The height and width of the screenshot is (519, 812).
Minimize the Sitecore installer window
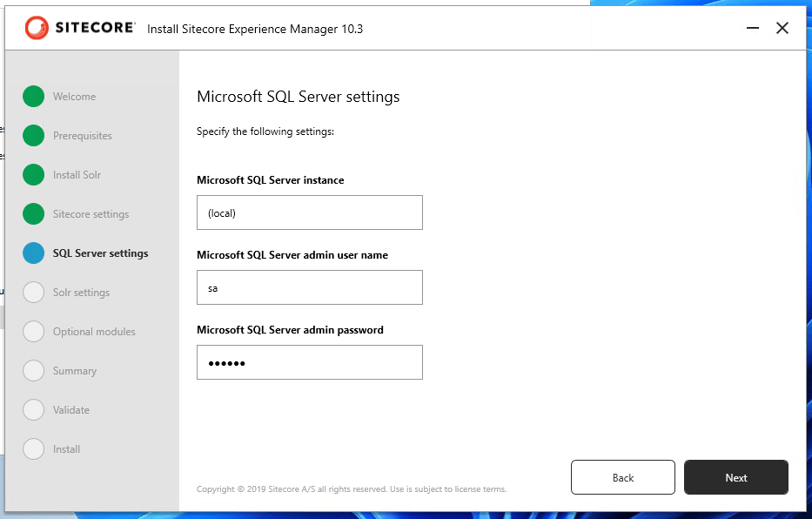tap(753, 29)
